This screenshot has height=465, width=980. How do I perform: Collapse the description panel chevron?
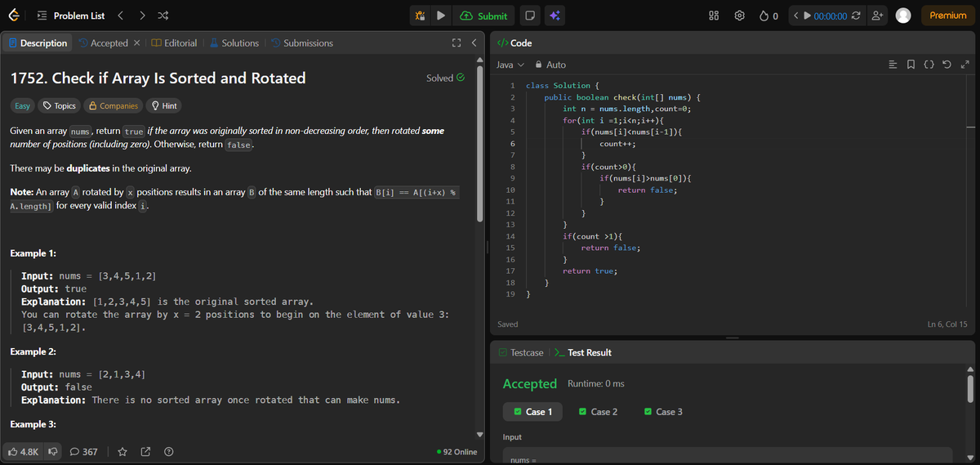pyautogui.click(x=474, y=42)
